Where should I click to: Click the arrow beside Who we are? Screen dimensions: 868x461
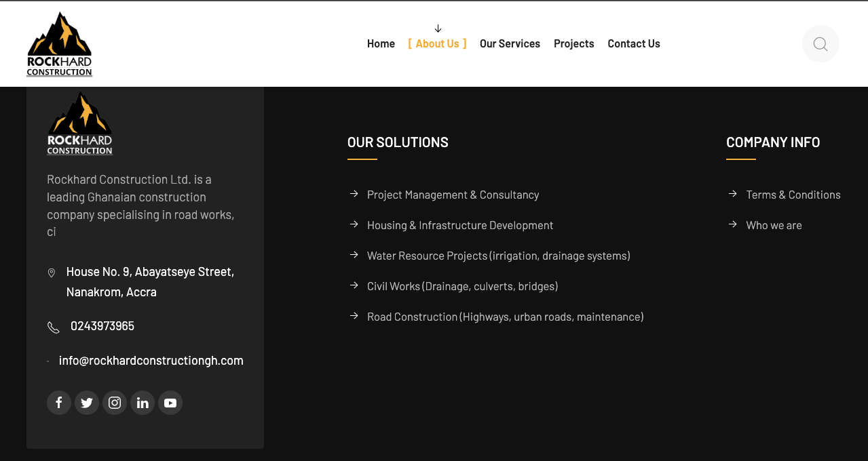point(732,224)
